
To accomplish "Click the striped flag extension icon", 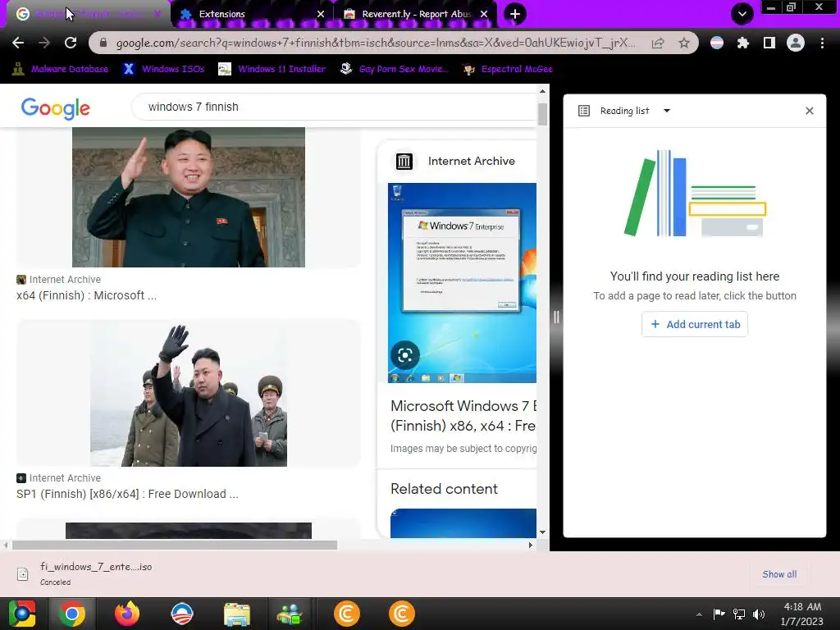I will 717,43.
